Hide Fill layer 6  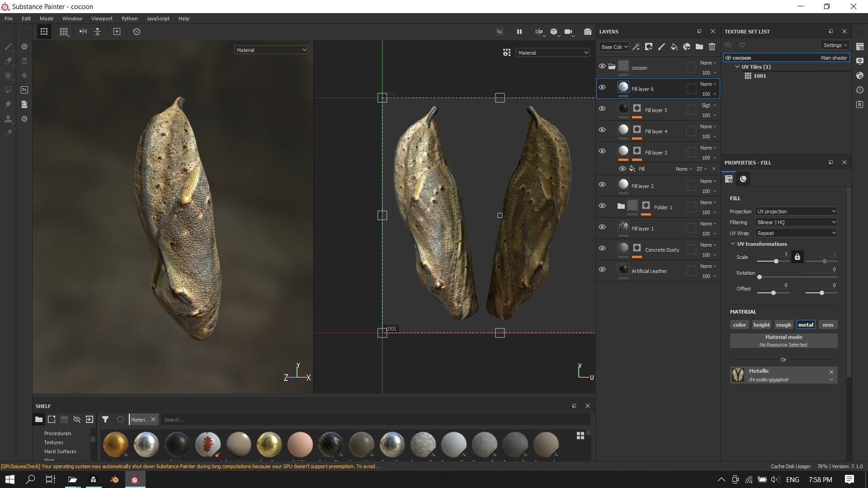pos(602,88)
